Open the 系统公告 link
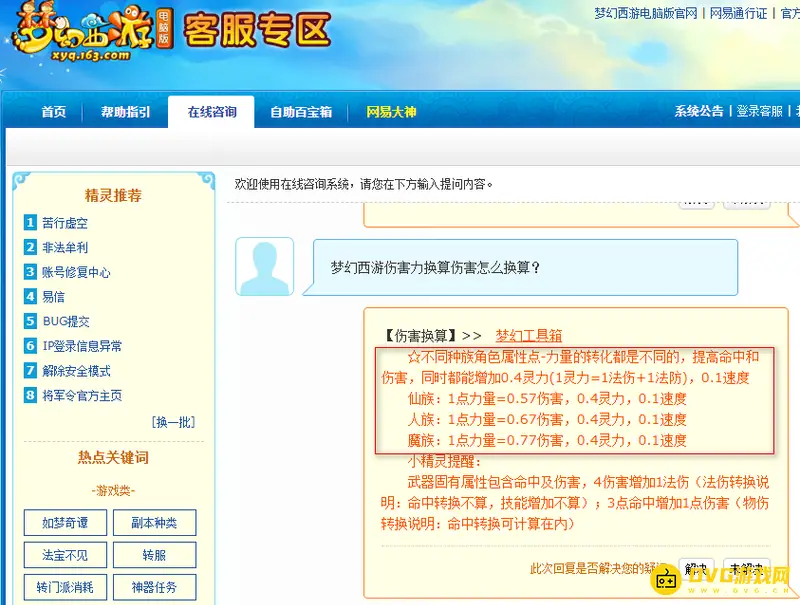The image size is (800, 605). (x=699, y=111)
